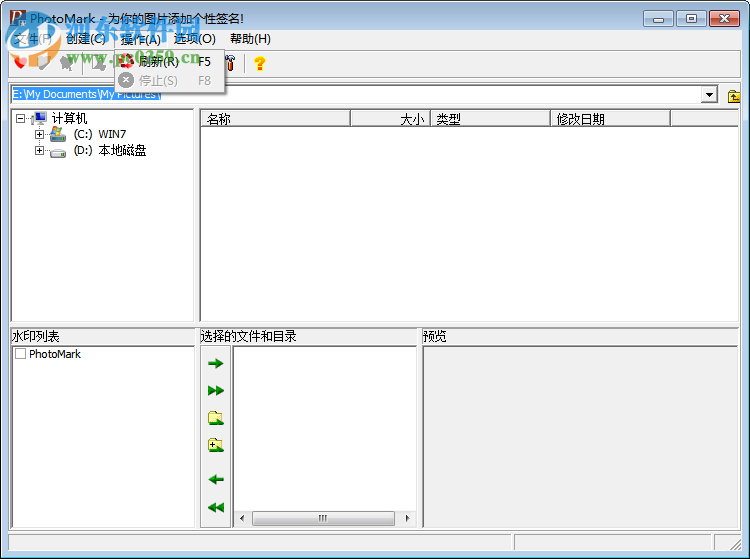Select 计算机 root label in tree
Image resolution: width=750 pixels, height=559 pixels.
point(69,118)
